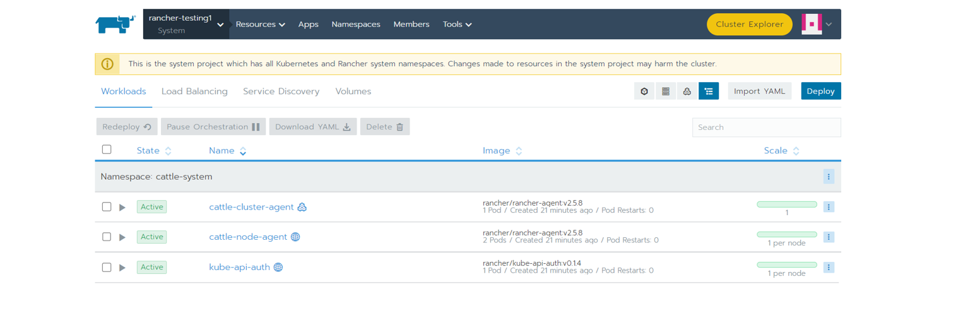Open actions menu for cattle-system namespace
Viewport: 980px width, 313px height.
click(x=829, y=177)
